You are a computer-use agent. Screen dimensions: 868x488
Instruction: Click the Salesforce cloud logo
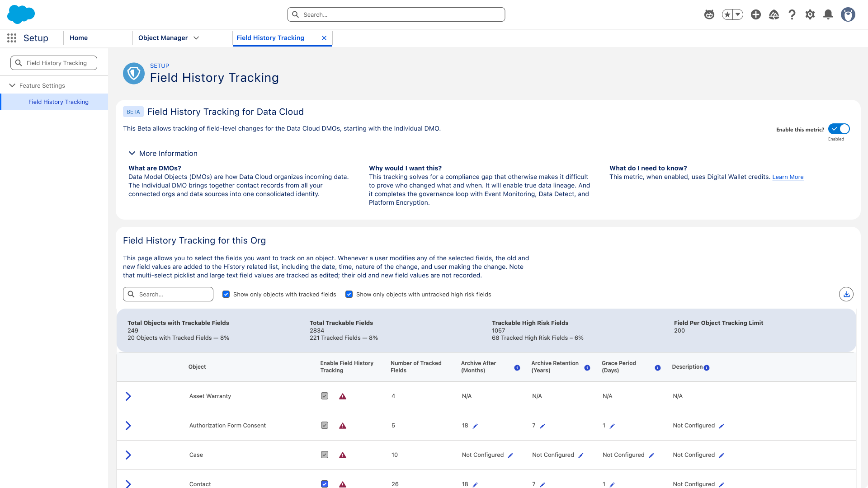point(21,14)
